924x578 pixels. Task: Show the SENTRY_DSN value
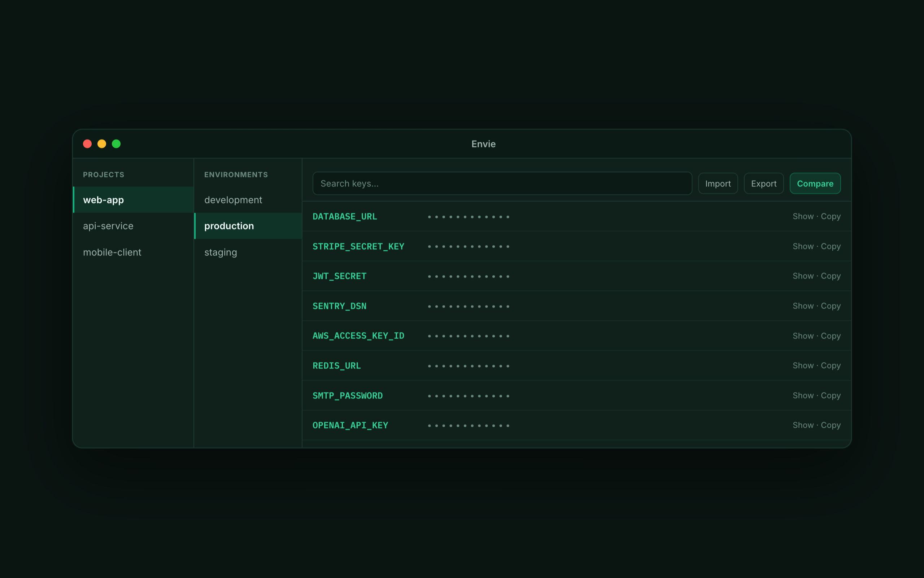click(803, 306)
